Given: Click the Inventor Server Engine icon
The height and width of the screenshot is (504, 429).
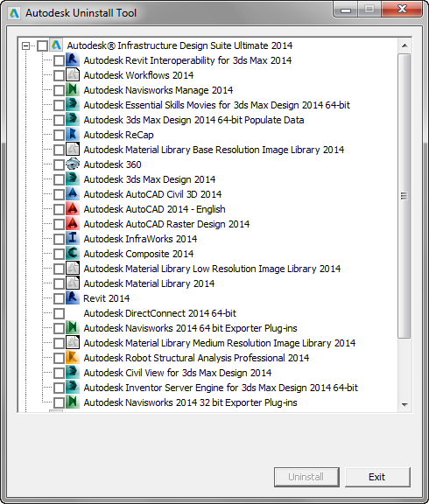Looking at the screenshot, I should 73,387.
